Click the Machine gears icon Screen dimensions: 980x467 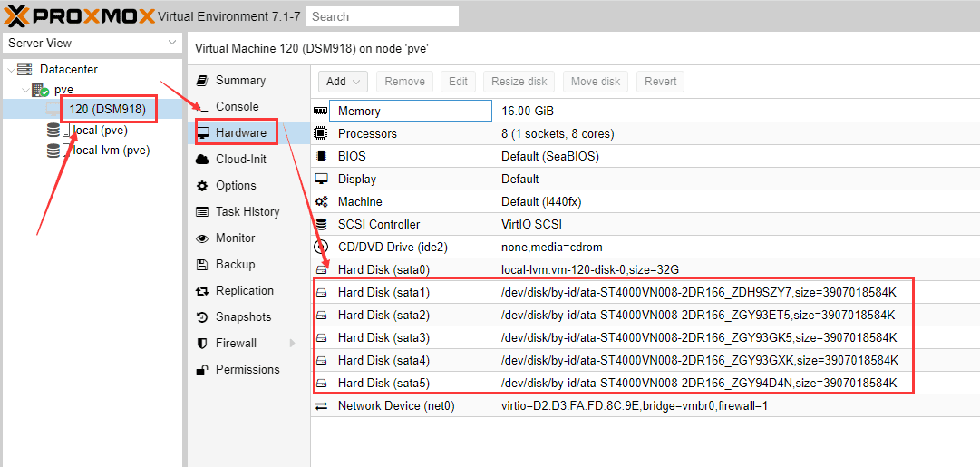321,202
